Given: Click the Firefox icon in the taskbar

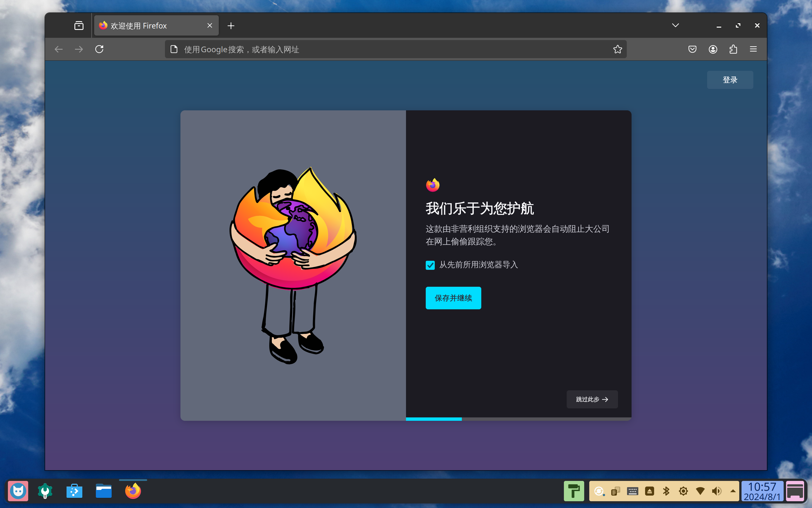Looking at the screenshot, I should [133, 491].
